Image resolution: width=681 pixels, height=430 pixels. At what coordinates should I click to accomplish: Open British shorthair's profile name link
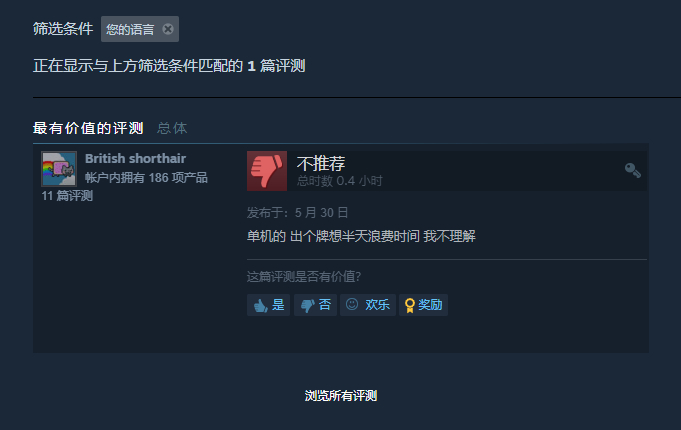[136, 159]
